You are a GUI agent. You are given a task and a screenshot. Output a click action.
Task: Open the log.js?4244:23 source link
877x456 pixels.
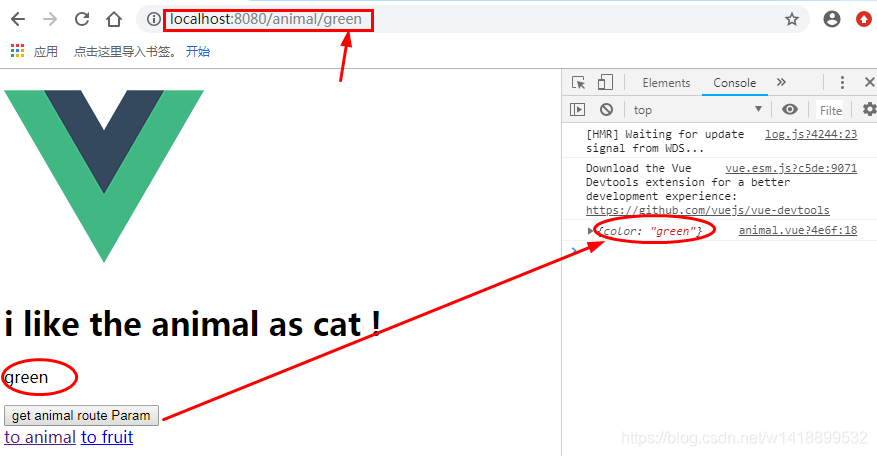[811, 134]
